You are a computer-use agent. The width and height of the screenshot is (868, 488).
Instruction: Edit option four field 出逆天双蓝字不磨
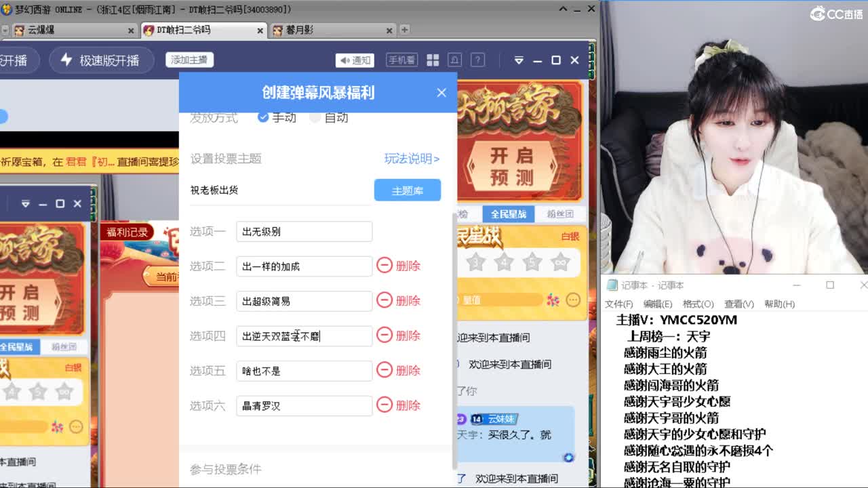tap(304, 336)
